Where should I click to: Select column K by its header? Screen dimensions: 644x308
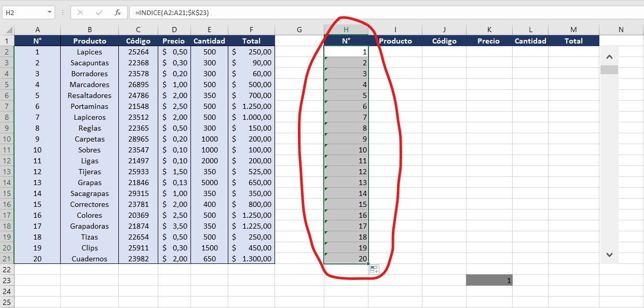[x=489, y=30]
